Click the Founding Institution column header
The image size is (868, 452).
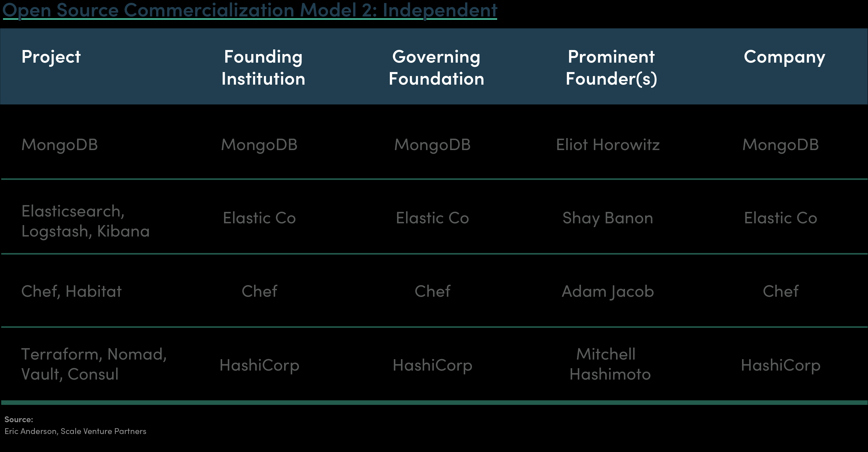click(x=263, y=67)
